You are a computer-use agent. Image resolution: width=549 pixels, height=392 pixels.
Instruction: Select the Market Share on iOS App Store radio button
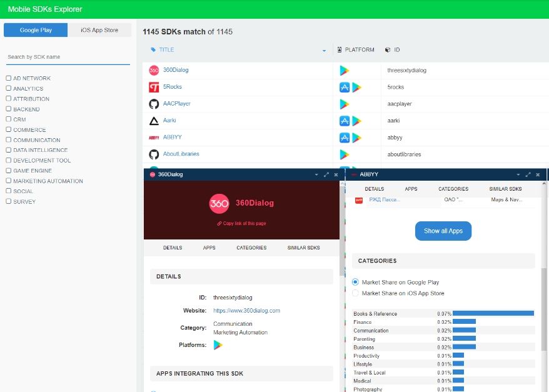pyautogui.click(x=355, y=293)
